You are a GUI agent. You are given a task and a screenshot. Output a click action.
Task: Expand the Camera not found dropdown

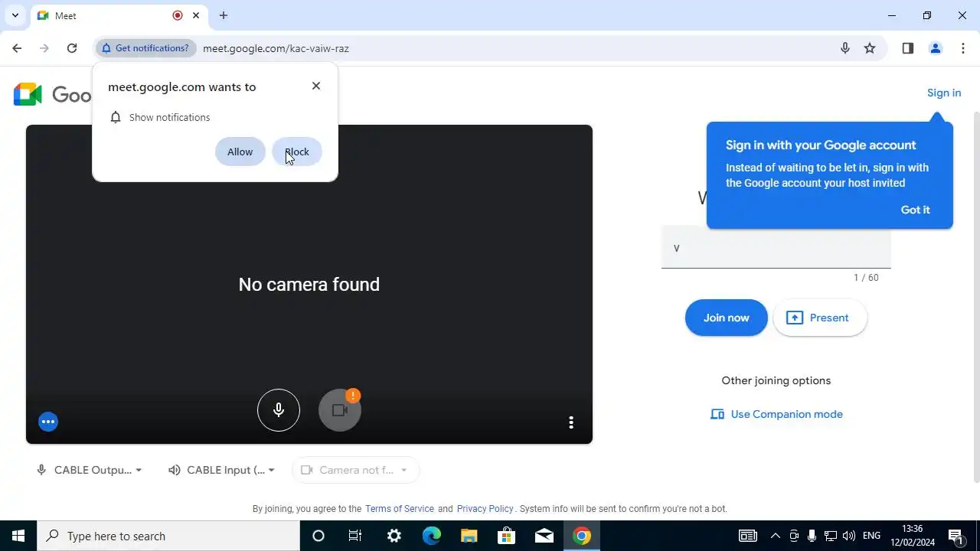coord(355,470)
